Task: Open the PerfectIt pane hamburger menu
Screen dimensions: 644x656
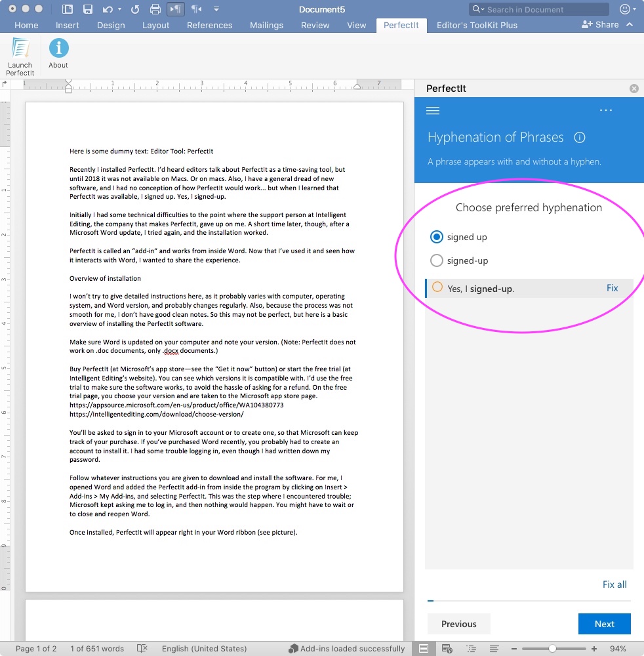Action: [433, 110]
